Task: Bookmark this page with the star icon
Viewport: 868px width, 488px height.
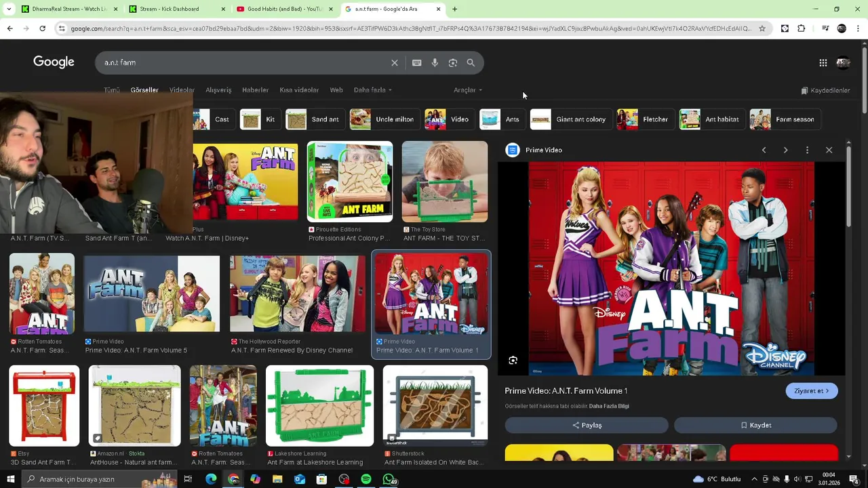Action: [x=762, y=28]
